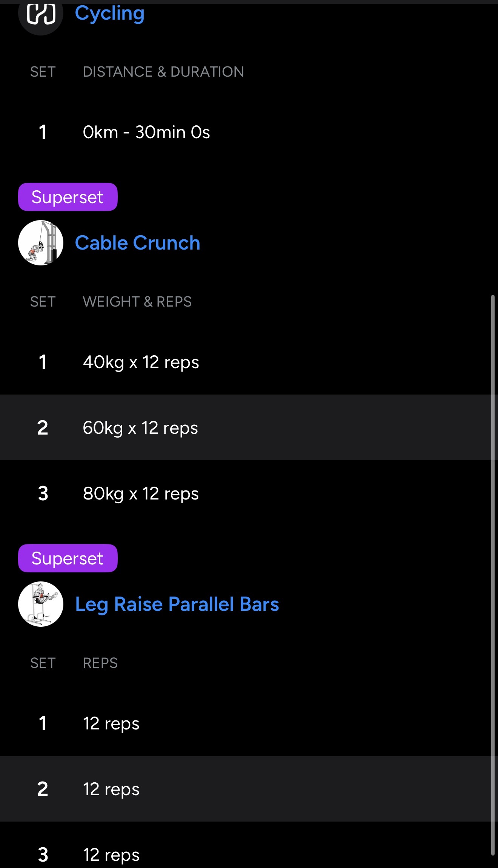Screen dimensions: 498x868
Task: Tap the Leg Raise Parallel Bars thumbnail
Action: coord(41,604)
